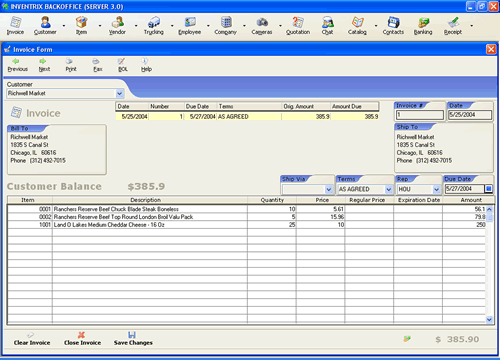Select Land O Lakes Medium Cheddar Cheese row
The image size is (500, 360).
(x=247, y=225)
